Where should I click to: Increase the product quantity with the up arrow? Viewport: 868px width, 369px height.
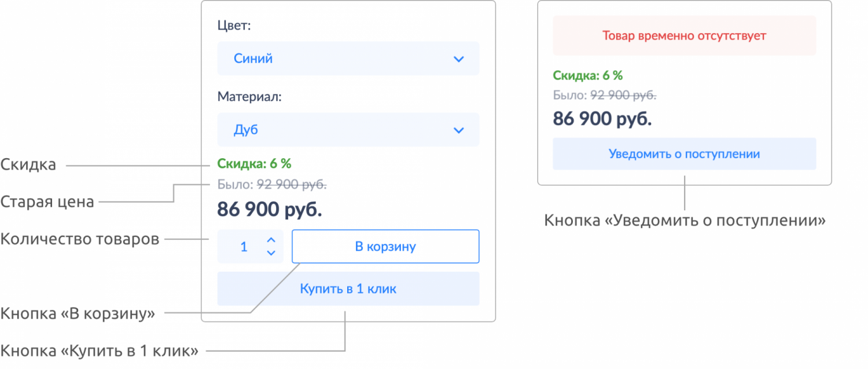270,240
